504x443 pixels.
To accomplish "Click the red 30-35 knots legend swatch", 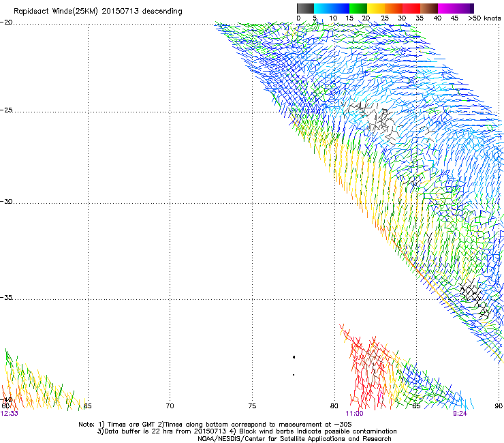I will [x=411, y=8].
